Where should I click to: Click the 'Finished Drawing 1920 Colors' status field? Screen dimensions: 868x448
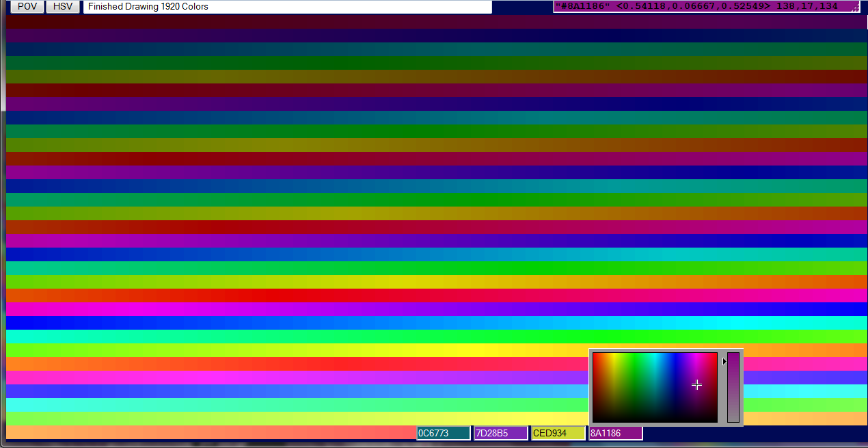tap(287, 7)
